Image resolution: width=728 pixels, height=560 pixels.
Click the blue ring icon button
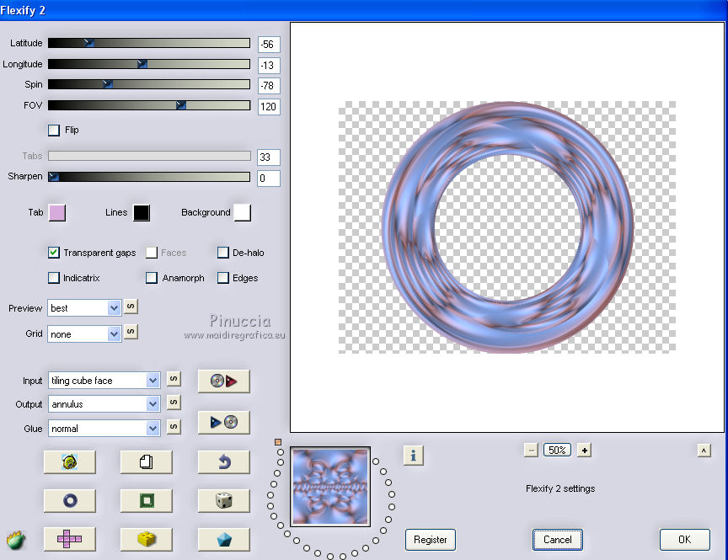point(70,500)
